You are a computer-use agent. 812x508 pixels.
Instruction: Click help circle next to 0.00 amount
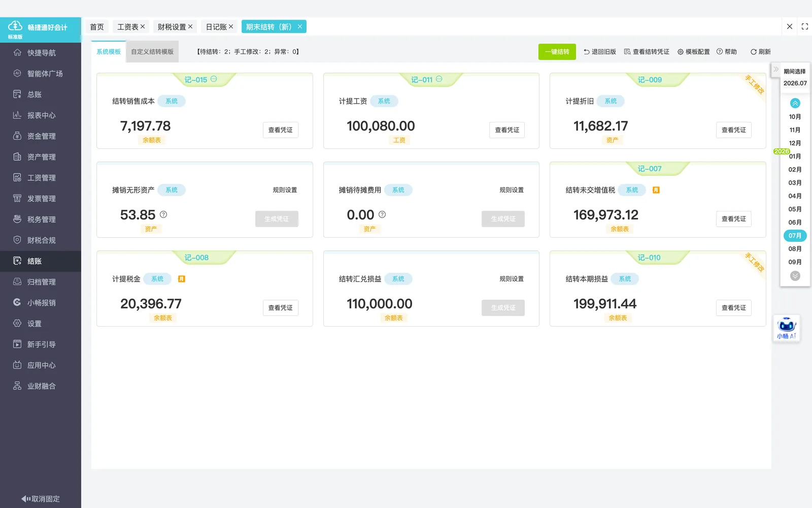(x=382, y=215)
